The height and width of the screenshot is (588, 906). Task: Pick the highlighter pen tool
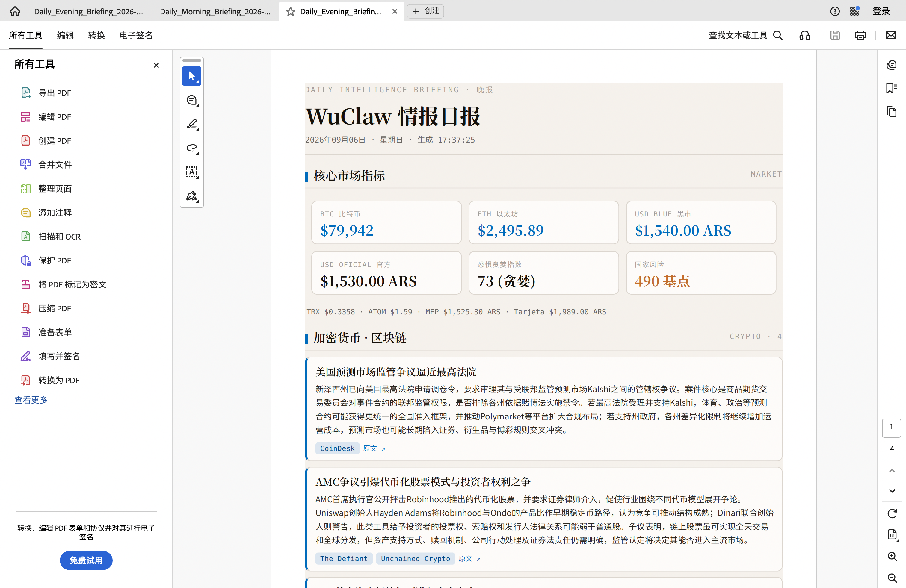pos(191,124)
